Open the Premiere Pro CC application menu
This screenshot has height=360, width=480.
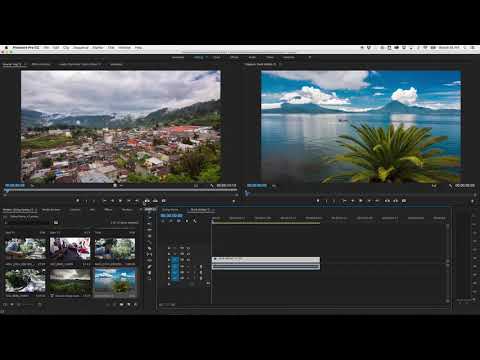coord(26,48)
